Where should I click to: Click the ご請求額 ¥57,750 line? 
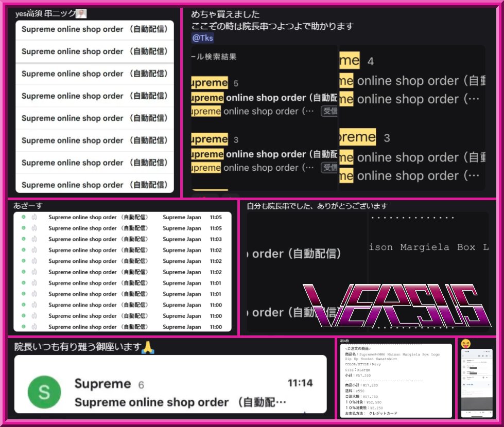tap(361, 397)
